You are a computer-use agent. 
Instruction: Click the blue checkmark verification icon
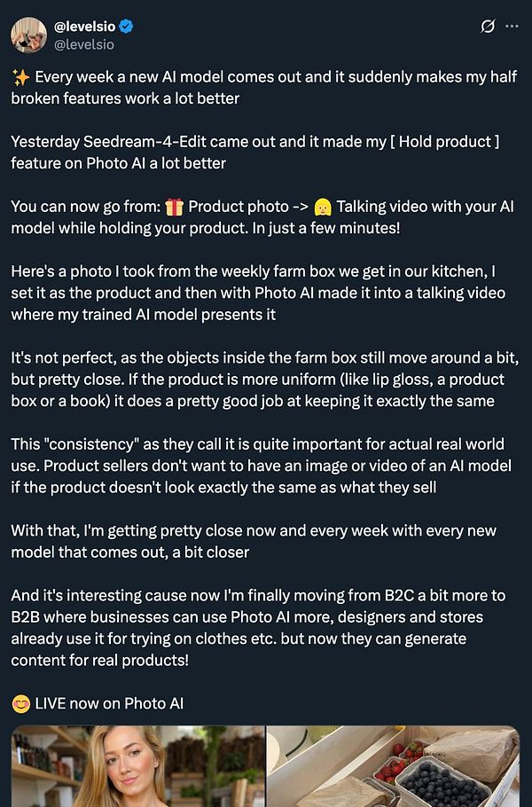pos(127,27)
